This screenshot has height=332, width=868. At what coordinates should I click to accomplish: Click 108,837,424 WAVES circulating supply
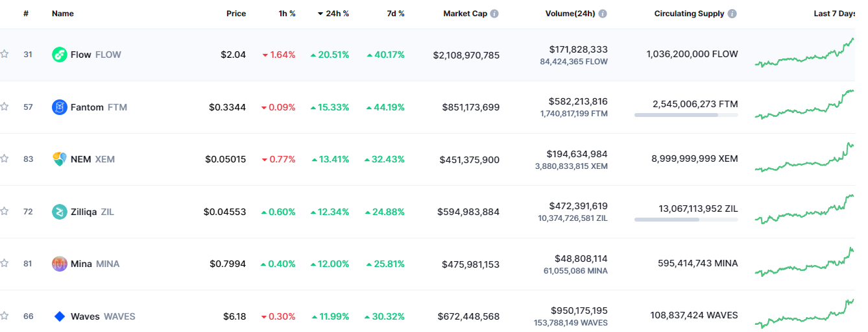[694, 316]
